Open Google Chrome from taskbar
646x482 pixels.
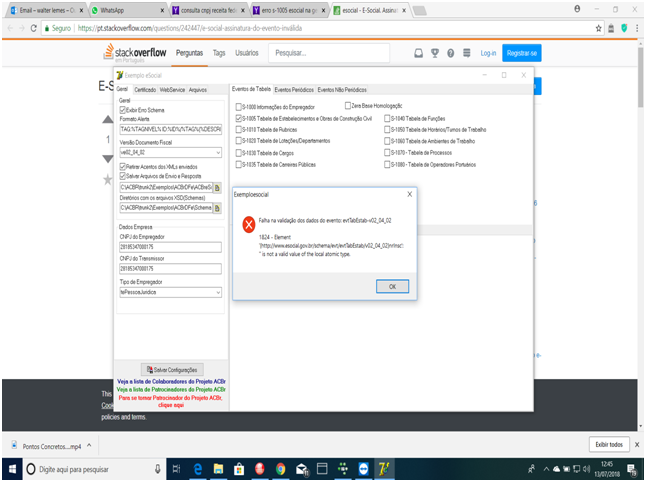point(281,469)
